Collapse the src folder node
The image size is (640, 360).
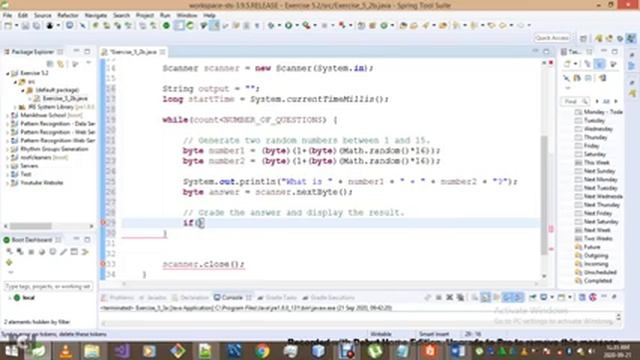pos(16,82)
